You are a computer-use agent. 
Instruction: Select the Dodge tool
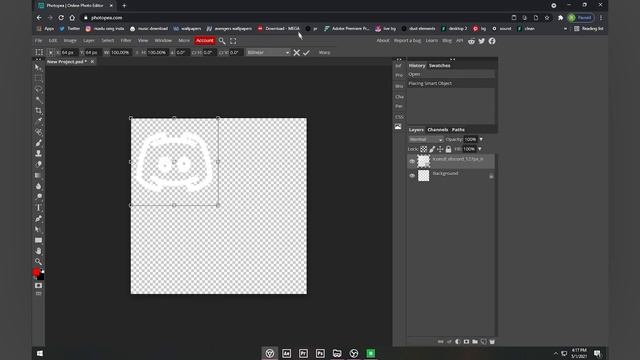(38, 197)
